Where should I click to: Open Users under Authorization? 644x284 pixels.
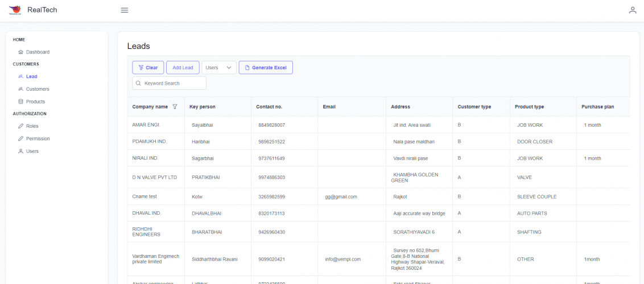(x=32, y=151)
